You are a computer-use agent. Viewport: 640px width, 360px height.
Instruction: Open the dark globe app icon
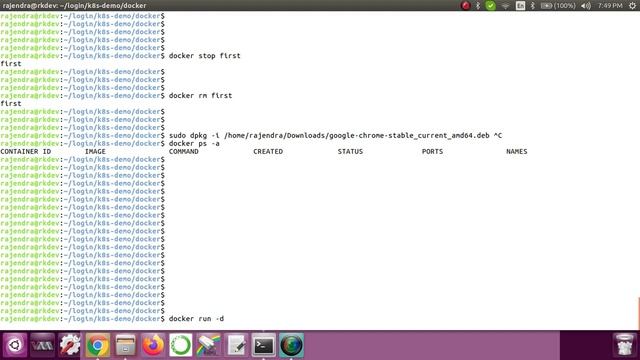point(291,345)
